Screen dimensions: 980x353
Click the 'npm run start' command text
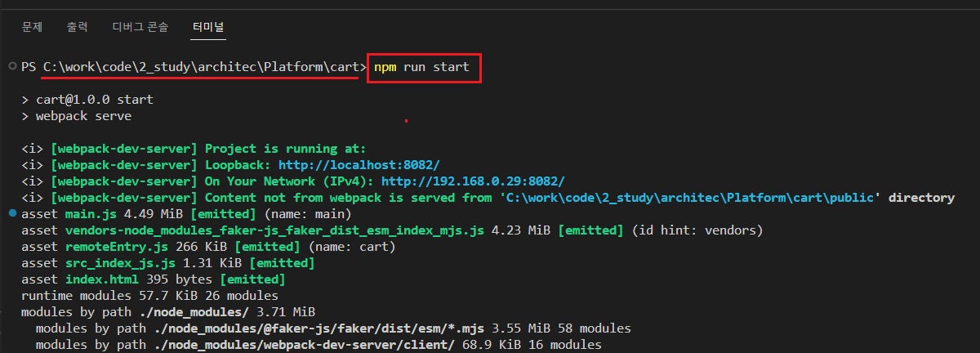(422, 67)
